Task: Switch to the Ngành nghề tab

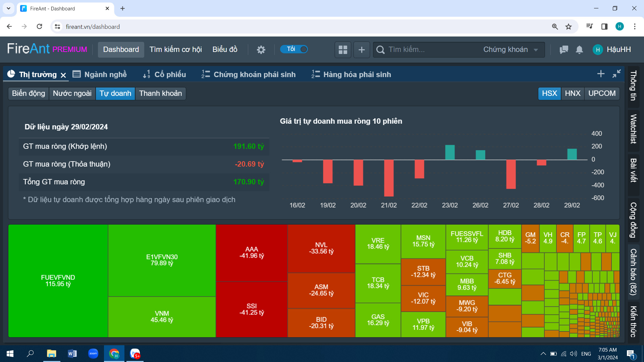Action: coord(100,74)
